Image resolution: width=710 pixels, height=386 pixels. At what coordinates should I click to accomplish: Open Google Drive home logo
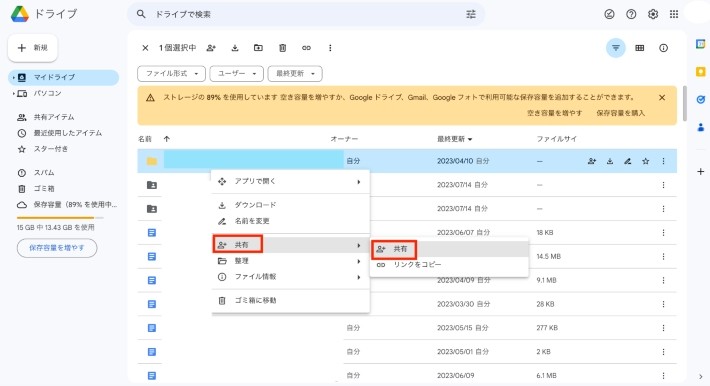[x=20, y=14]
